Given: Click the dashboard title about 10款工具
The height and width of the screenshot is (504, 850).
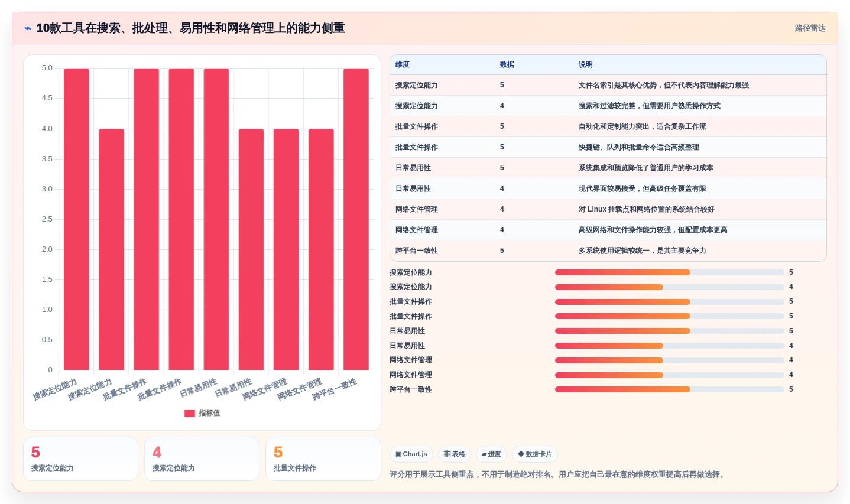Looking at the screenshot, I should click(x=190, y=28).
